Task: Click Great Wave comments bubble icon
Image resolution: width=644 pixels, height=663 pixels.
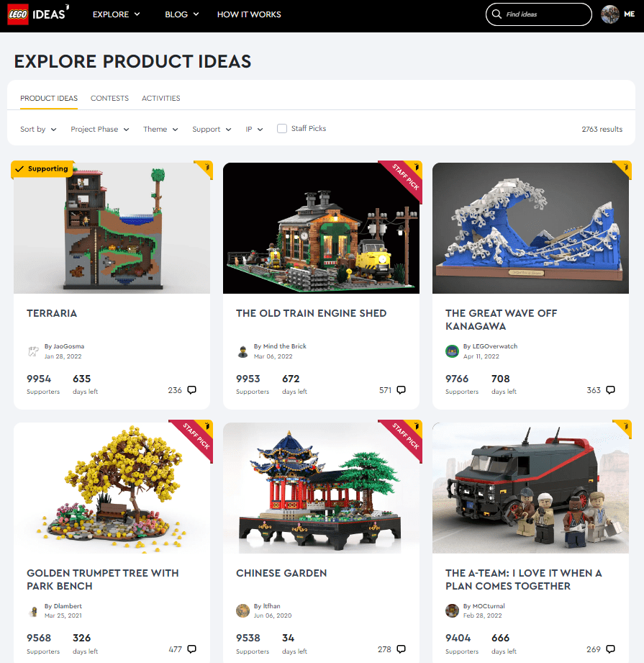Action: [x=611, y=390]
